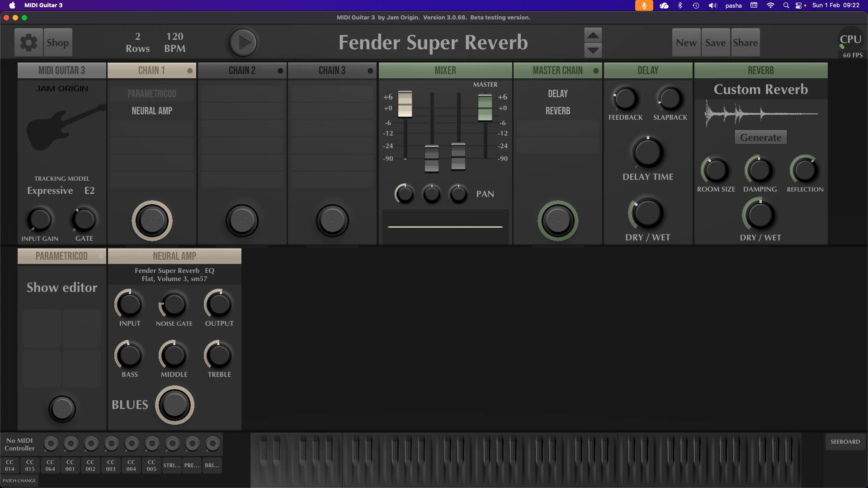The width and height of the screenshot is (868, 488).
Task: Click the CPU meter icon
Action: [x=850, y=40]
